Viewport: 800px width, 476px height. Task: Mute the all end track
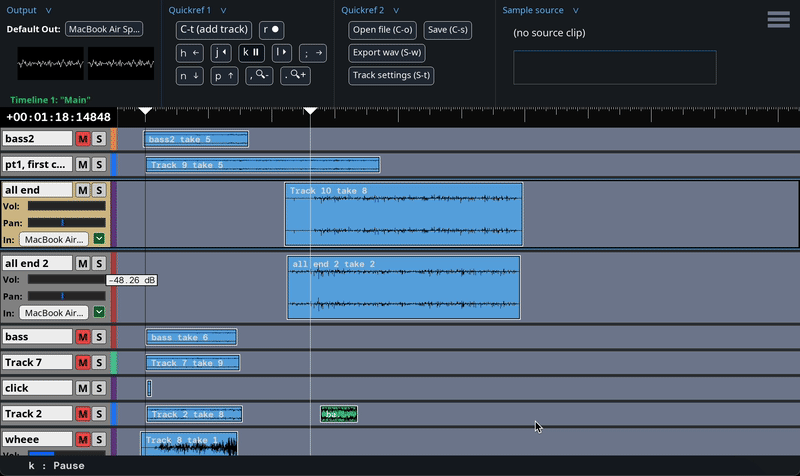pos(83,190)
